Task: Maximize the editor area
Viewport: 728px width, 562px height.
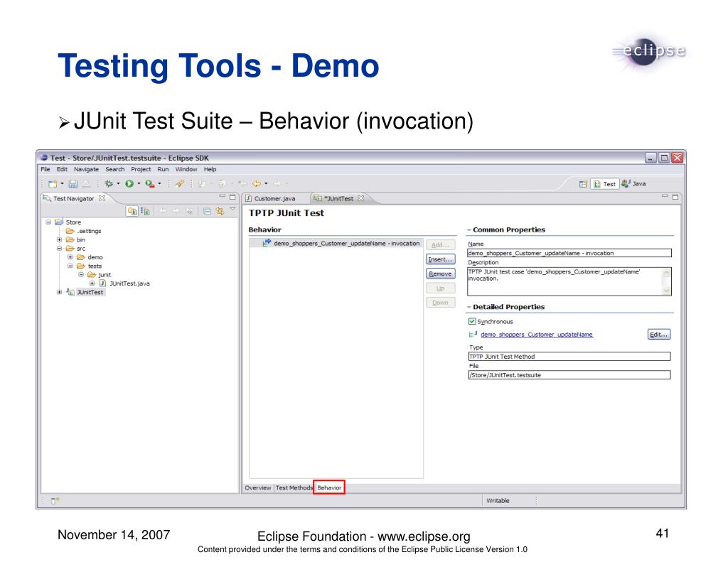Action: point(675,198)
